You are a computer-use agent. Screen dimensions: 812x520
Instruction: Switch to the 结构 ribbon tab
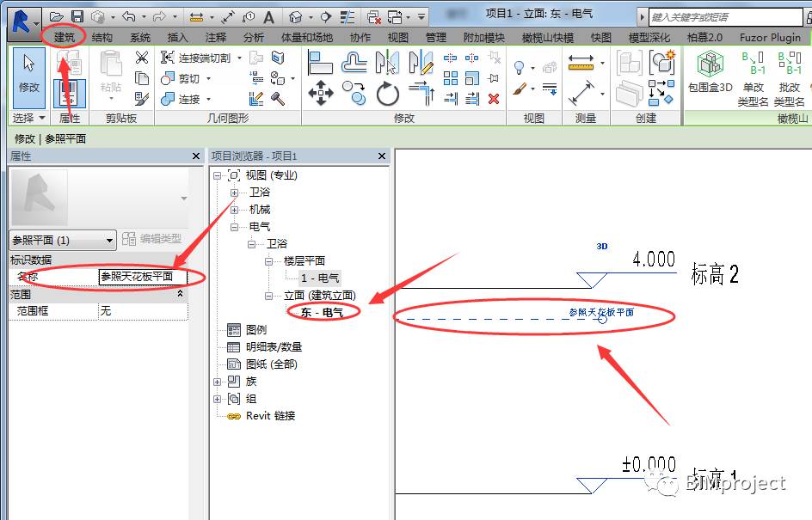point(102,37)
